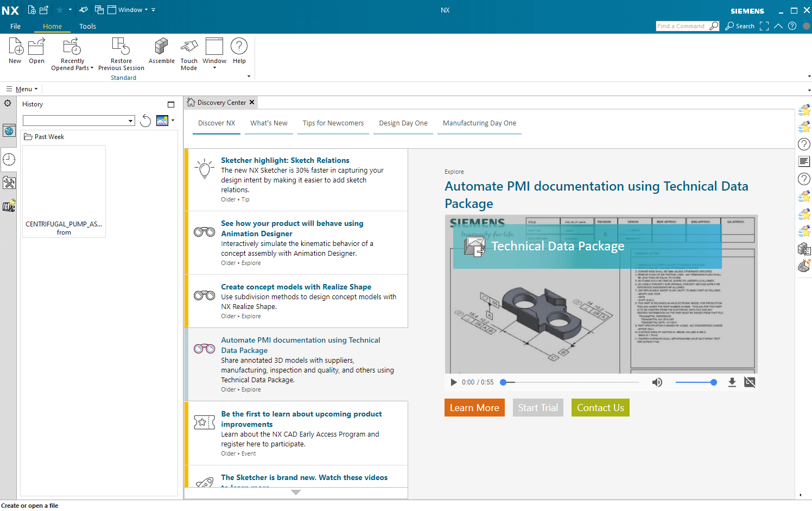Screen dimensions: 812x511
Task: Click the question mark icon next to Search
Action: pos(792,26)
